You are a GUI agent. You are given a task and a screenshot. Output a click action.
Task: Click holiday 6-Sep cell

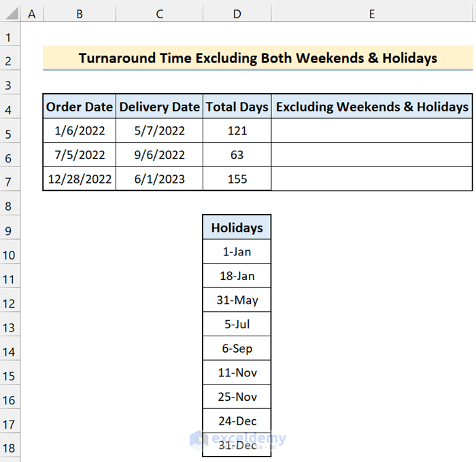[x=237, y=349]
